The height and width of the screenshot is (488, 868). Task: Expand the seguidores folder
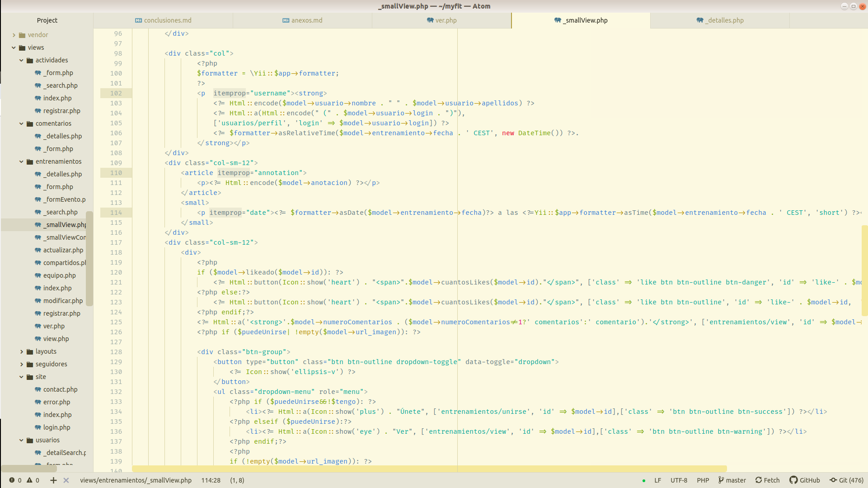[21, 364]
